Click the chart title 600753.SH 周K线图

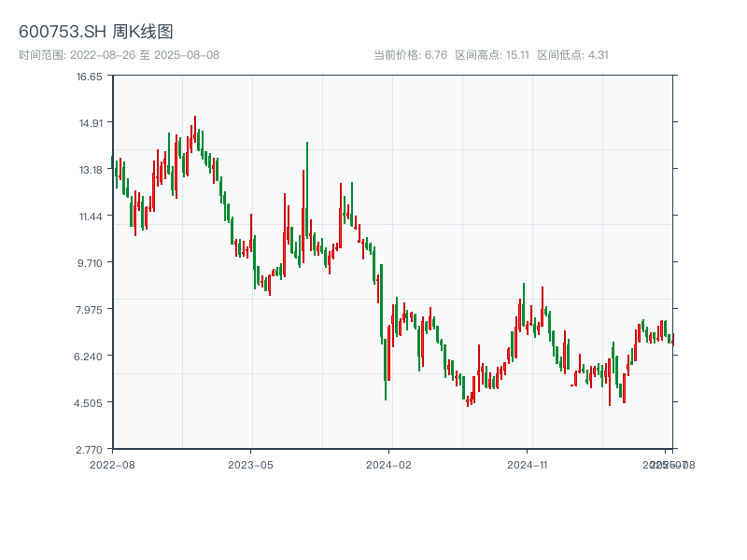pos(96,32)
